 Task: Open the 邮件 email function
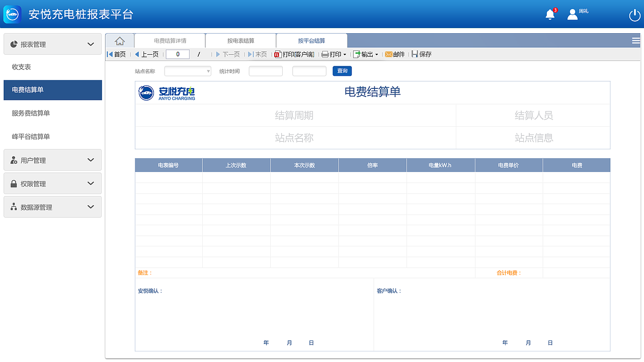click(x=394, y=54)
